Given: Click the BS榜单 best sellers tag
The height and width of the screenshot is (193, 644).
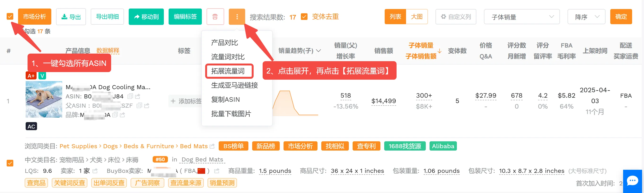Looking at the screenshot, I should click(233, 146).
